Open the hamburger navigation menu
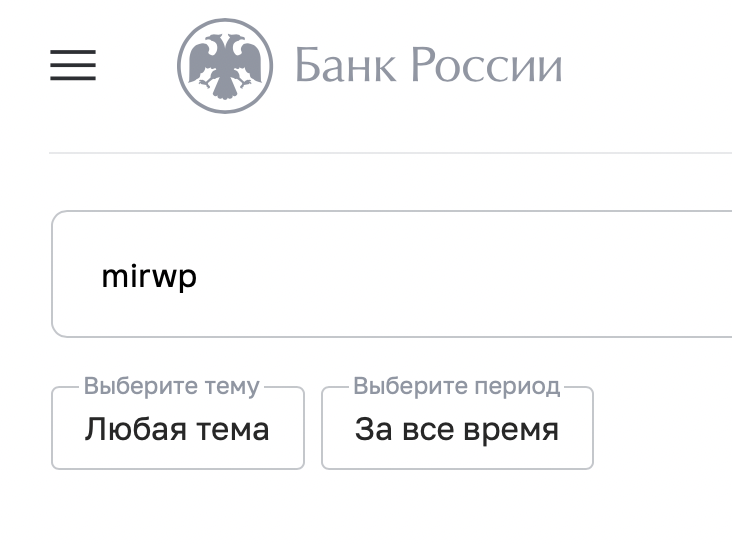 pyautogui.click(x=73, y=66)
